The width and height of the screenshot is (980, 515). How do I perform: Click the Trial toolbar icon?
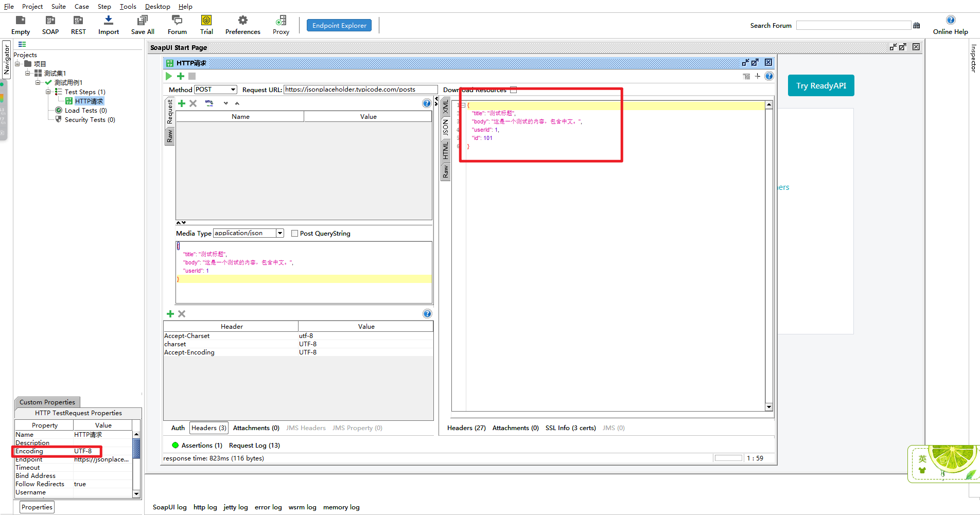(x=206, y=25)
